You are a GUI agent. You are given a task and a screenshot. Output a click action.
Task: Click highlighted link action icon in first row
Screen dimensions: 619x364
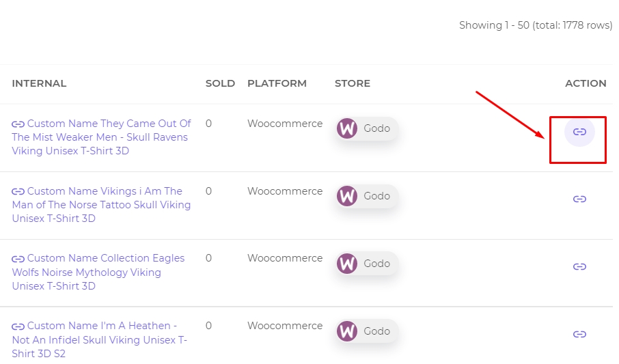(x=579, y=132)
